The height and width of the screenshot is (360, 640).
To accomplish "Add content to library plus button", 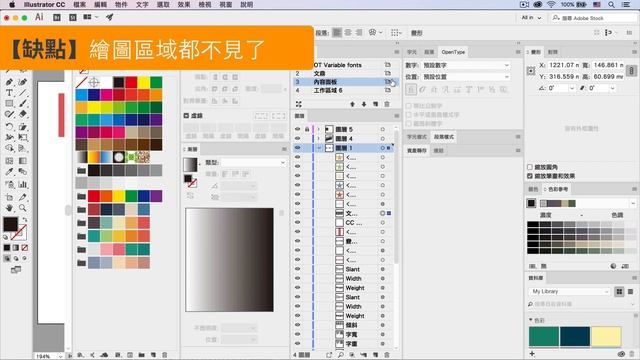I will 532,354.
